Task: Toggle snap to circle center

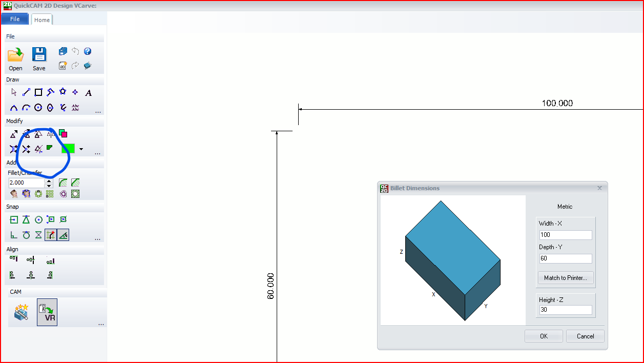Action: tap(38, 219)
